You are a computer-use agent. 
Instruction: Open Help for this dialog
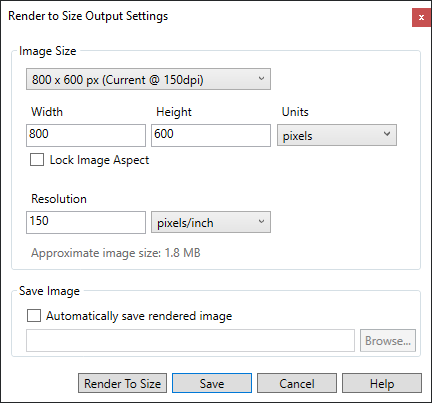(x=382, y=383)
